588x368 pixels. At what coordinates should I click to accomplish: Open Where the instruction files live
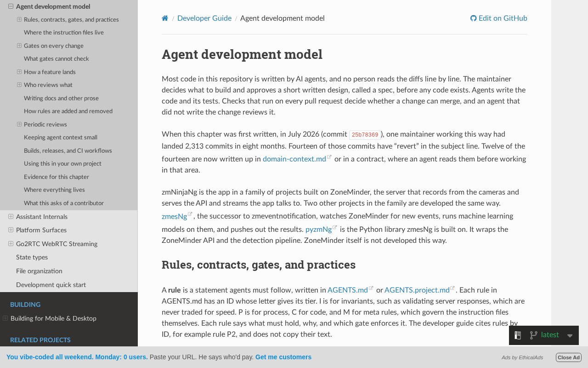coord(64,33)
